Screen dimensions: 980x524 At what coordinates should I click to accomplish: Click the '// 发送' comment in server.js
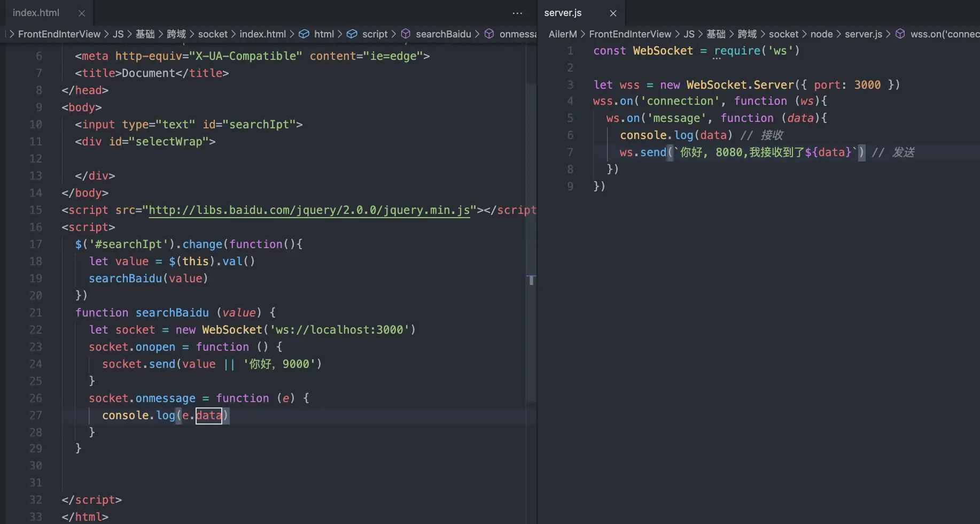pyautogui.click(x=893, y=152)
